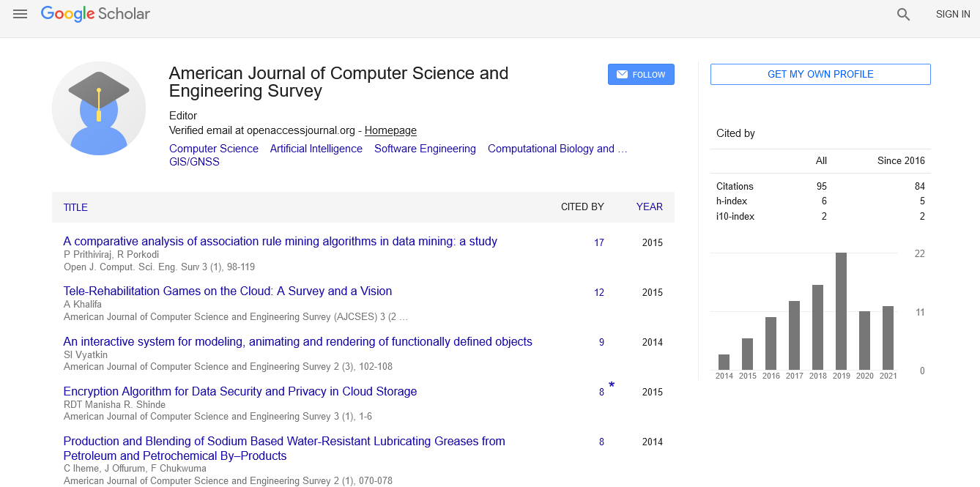Screen dimensions: 980x487
Task: Click the 2019 bar in citations chart
Action: coord(841,311)
